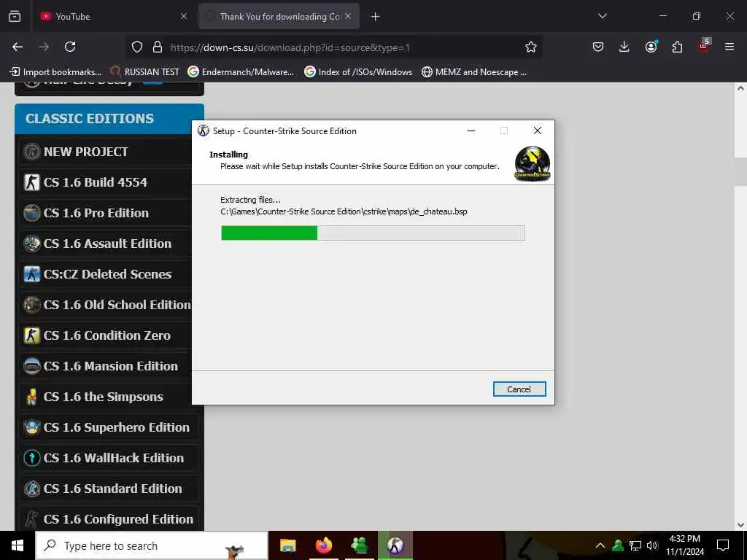Close the Thank You for downloading tab
This screenshot has height=560, width=747.
click(348, 16)
